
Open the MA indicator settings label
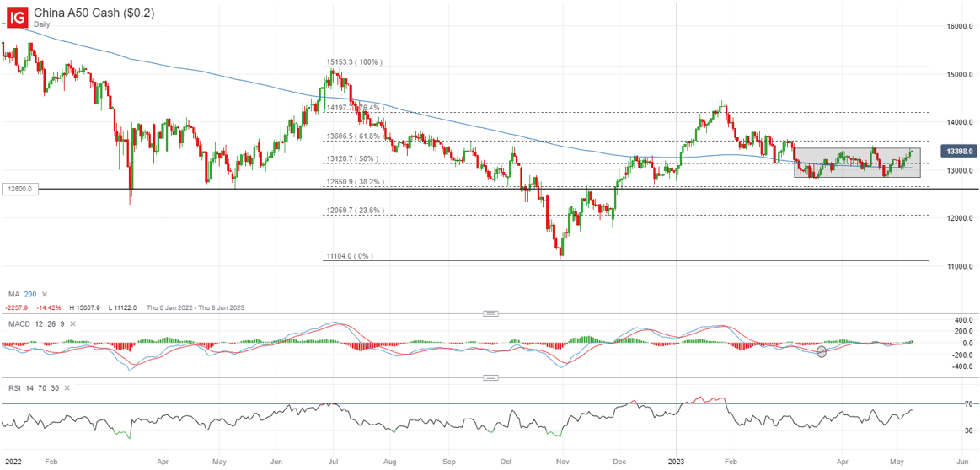(x=13, y=294)
